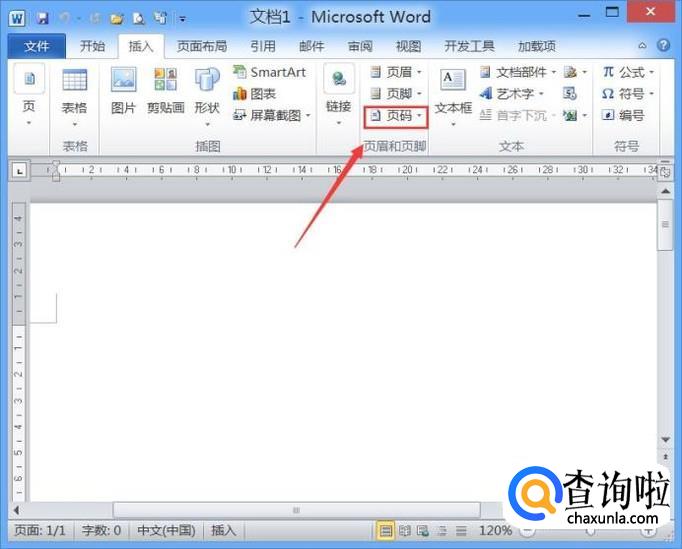Screen dimensions: 682x549
Task: Open a file via the folder icon
Action: pos(116,18)
